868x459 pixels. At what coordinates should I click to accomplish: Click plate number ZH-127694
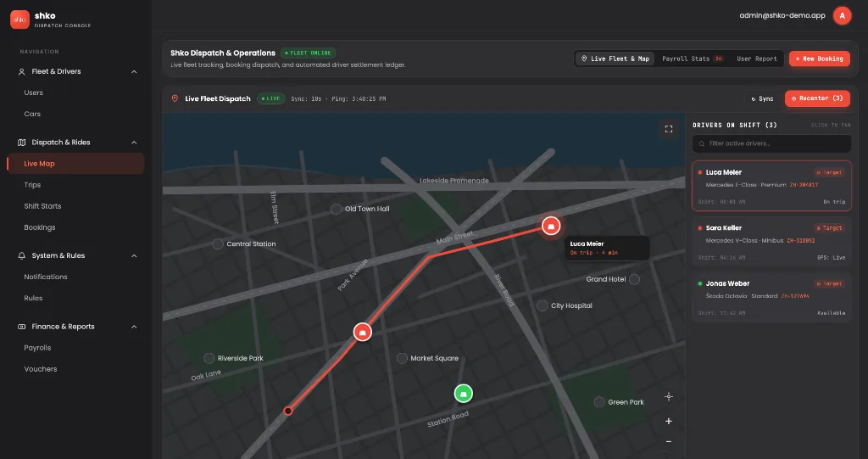click(795, 296)
